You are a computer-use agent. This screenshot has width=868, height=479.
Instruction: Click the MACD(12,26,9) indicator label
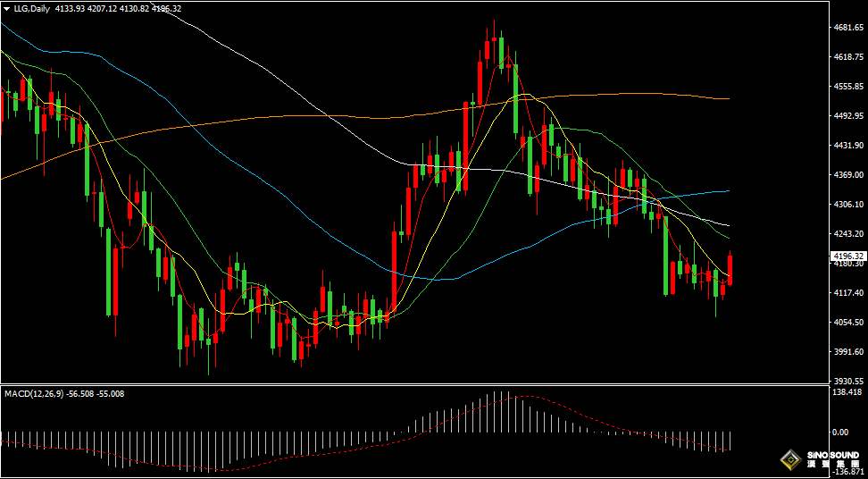tap(33, 394)
